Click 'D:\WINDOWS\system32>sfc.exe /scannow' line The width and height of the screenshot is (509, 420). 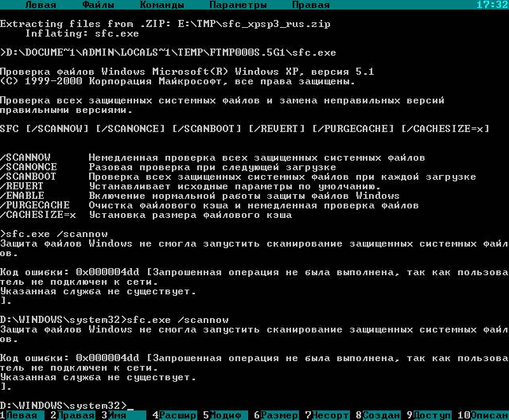[115, 320]
